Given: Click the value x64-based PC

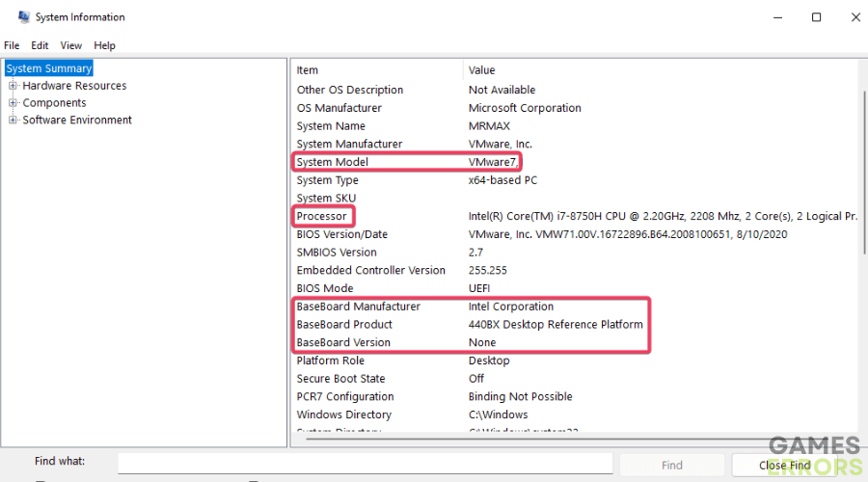Looking at the screenshot, I should pos(502,180).
